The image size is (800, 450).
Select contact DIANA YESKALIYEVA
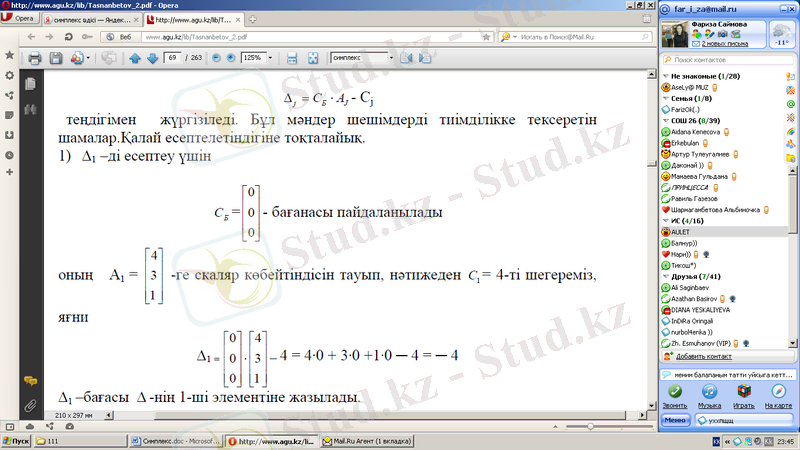point(700,310)
